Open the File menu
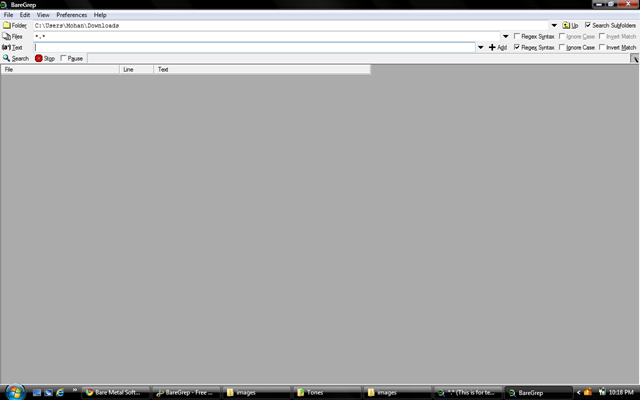 8,15
